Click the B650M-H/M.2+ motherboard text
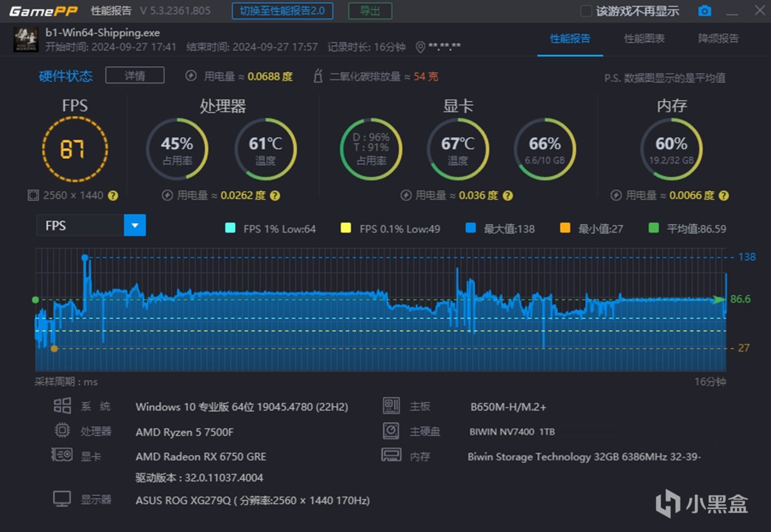Viewport: 771px width, 532px height. coord(508,407)
